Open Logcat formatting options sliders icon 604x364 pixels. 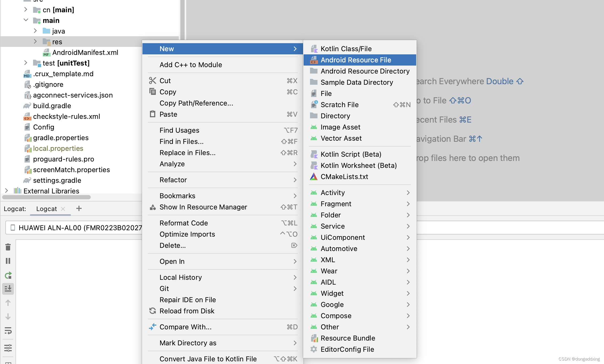tap(8, 348)
